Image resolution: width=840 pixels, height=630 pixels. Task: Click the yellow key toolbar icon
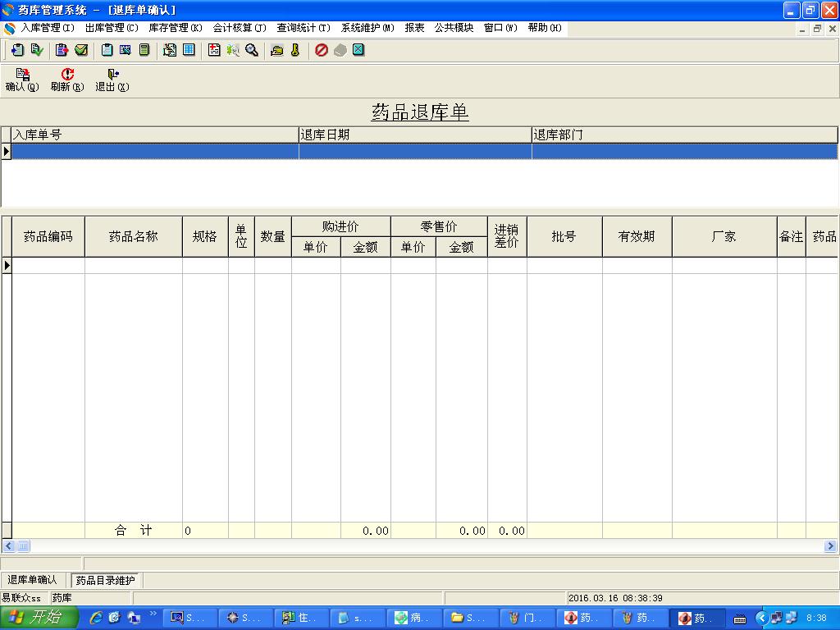tap(295, 50)
